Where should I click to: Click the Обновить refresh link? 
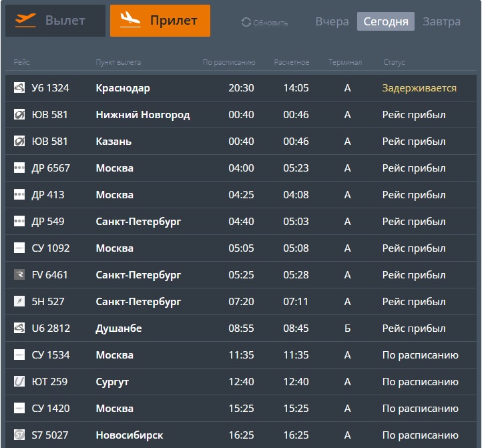tap(270, 23)
